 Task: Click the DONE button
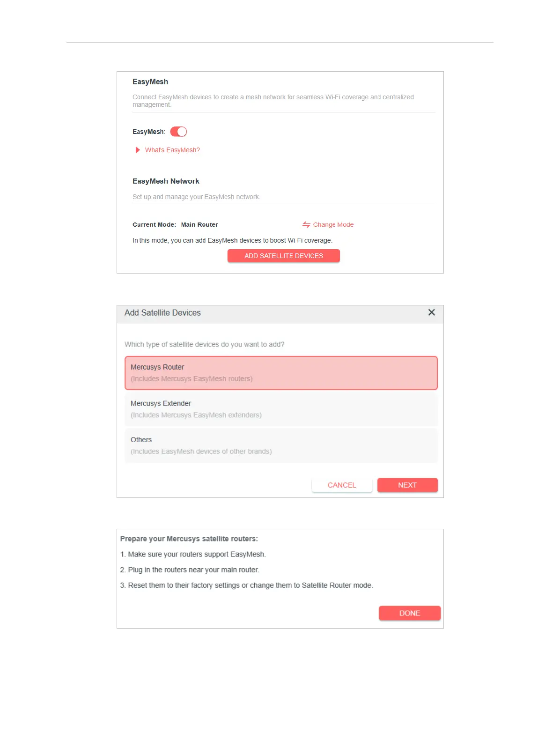(409, 613)
